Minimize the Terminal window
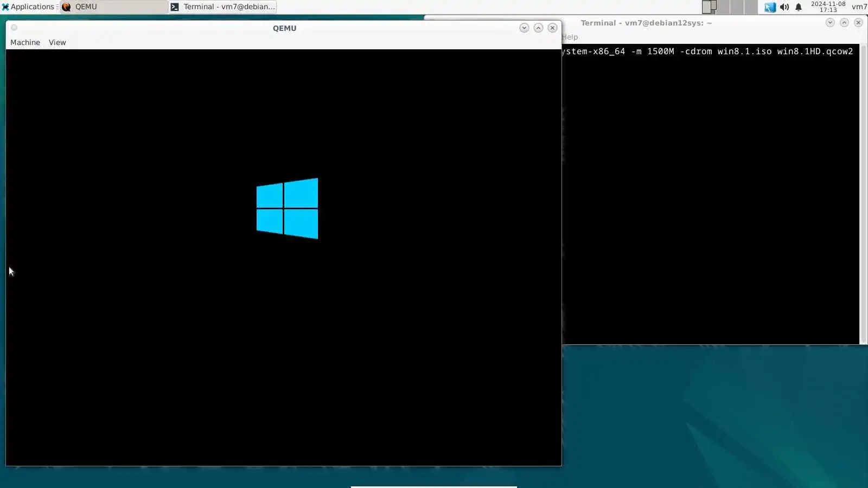The width and height of the screenshot is (868, 488). (830, 22)
